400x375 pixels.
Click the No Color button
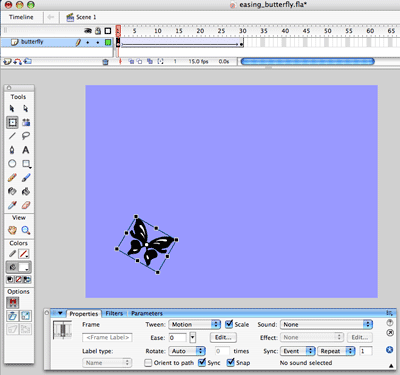[19, 279]
